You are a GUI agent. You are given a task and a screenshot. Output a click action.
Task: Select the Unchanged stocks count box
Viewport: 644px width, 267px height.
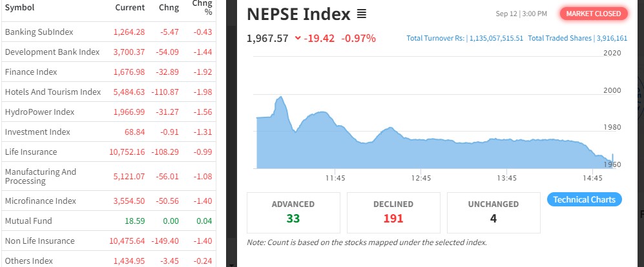(493, 212)
